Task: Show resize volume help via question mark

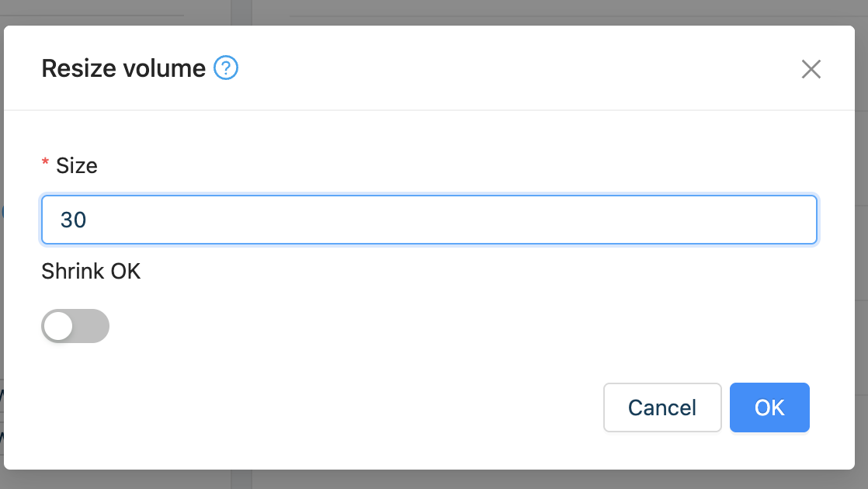Action: (226, 68)
